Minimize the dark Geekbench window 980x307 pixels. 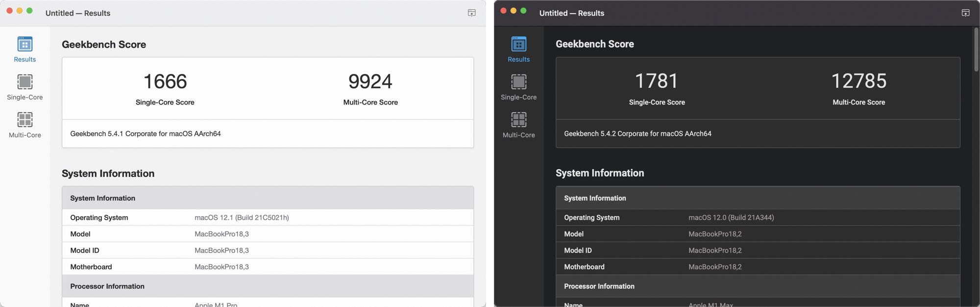coord(514,11)
